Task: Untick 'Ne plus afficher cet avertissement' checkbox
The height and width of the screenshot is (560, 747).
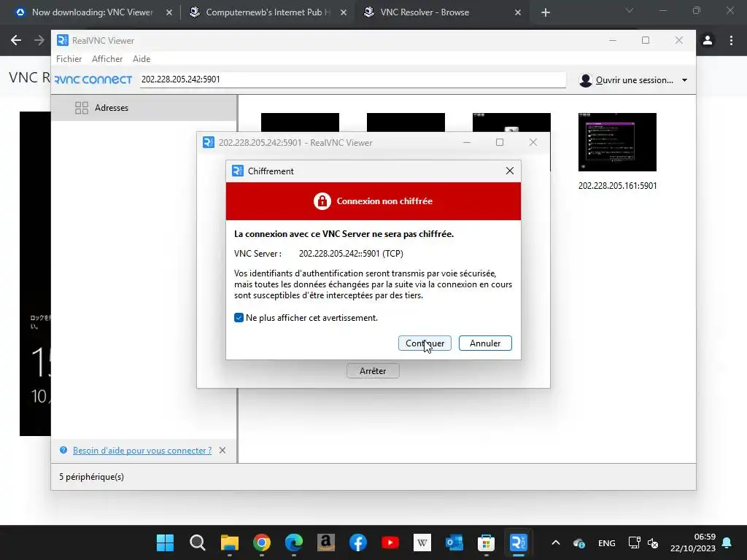Action: [239, 318]
